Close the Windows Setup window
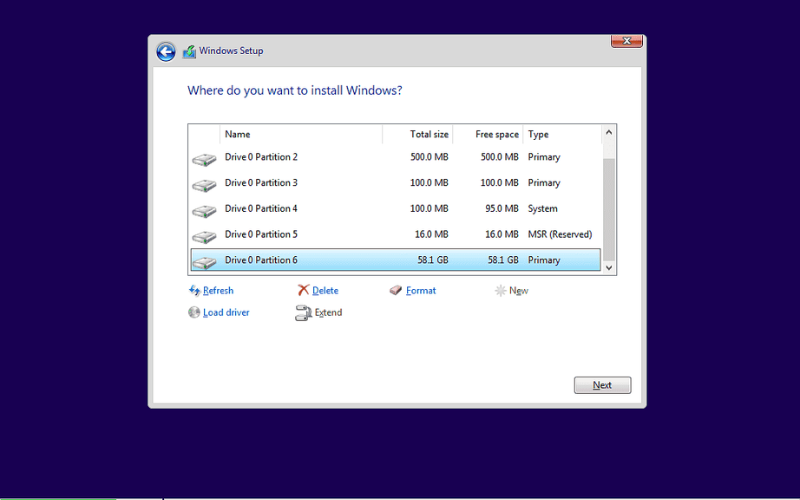This screenshot has width=800, height=500. tap(627, 41)
